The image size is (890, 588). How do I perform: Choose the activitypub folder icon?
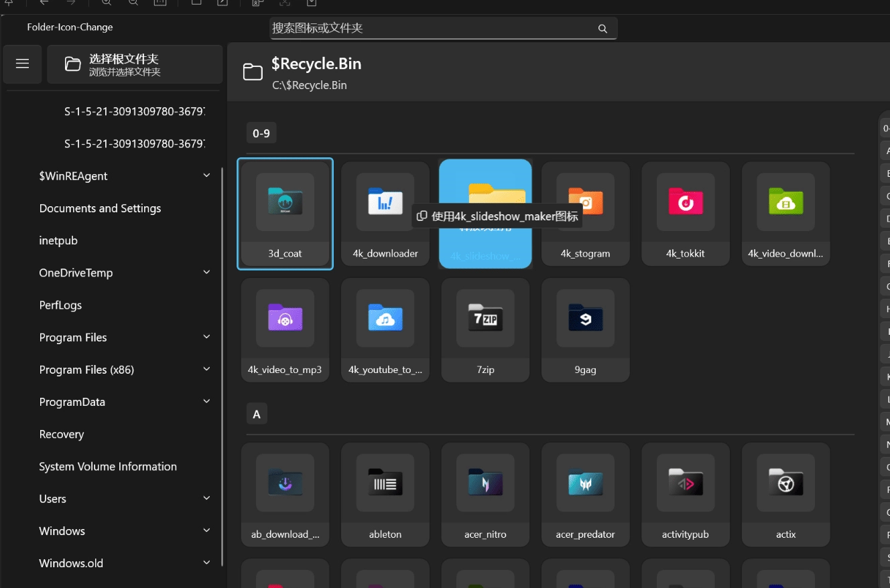[x=686, y=495]
